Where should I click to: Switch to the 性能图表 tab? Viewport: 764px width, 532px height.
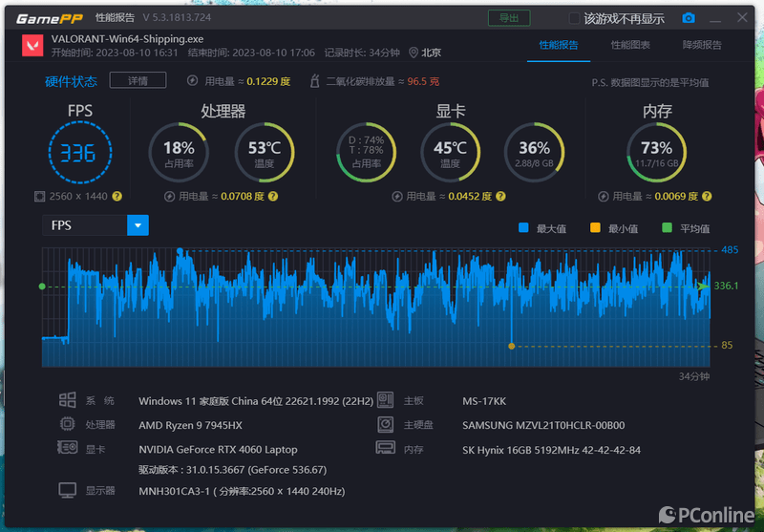630,45
